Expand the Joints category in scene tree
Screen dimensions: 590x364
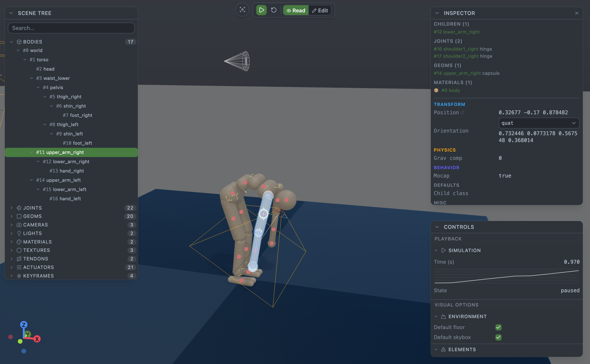[12, 208]
